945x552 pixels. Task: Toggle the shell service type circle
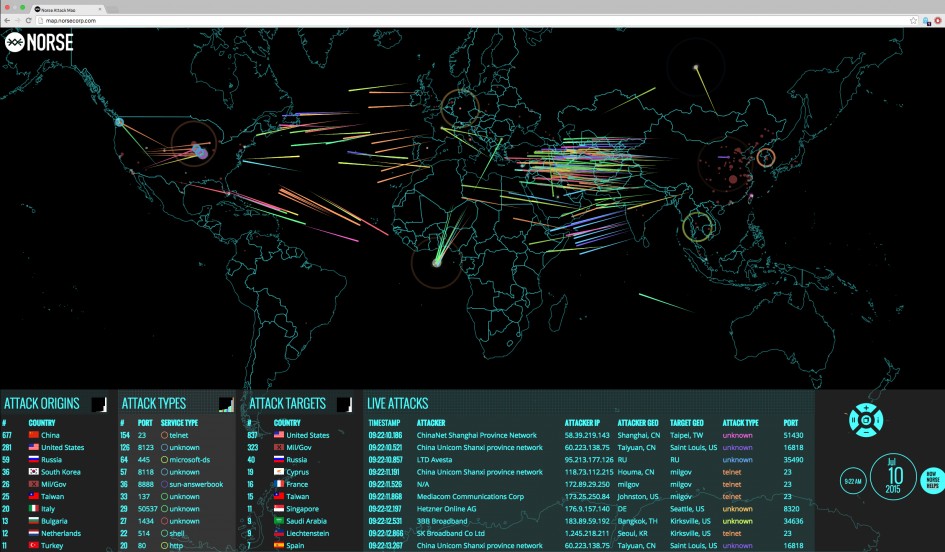pos(164,533)
